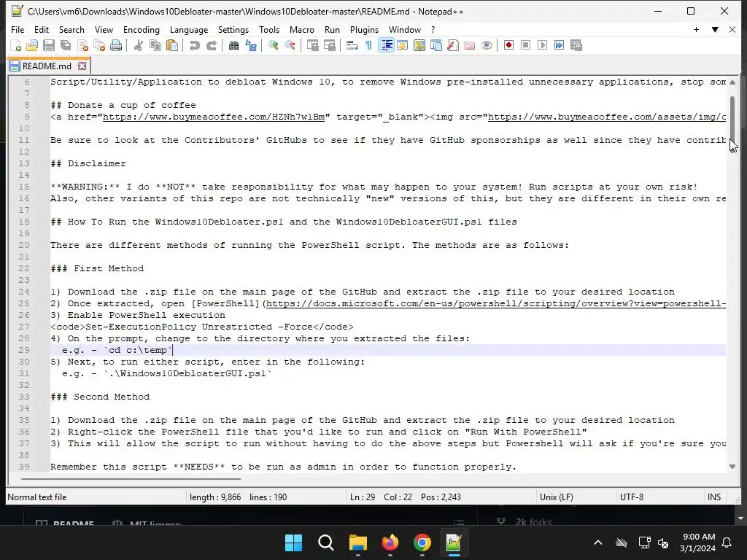This screenshot has height=560, width=747.
Task: Create a new file with the New toolbar icon
Action: pyautogui.click(x=16, y=45)
